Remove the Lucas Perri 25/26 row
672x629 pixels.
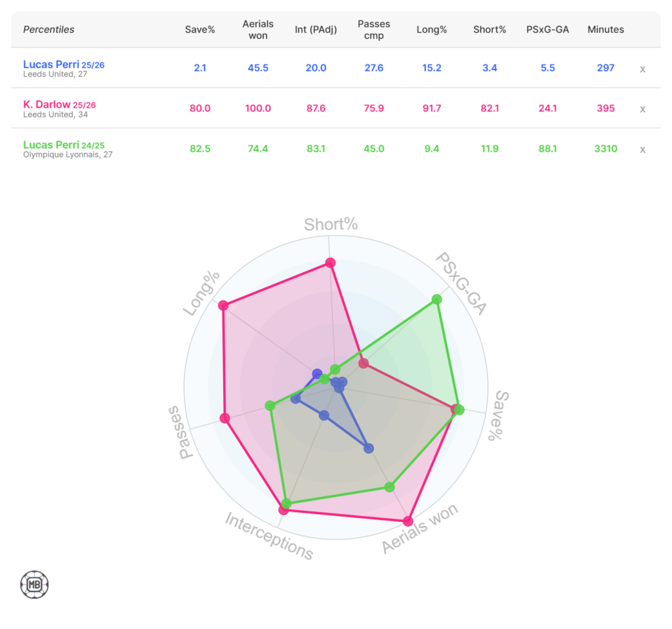642,68
